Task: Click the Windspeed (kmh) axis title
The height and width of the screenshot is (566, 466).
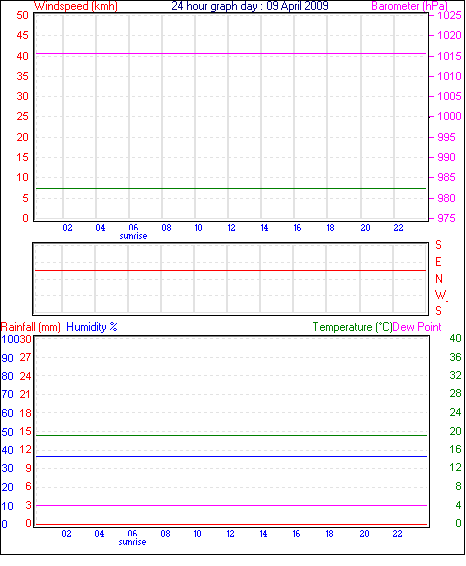Action: click(76, 6)
